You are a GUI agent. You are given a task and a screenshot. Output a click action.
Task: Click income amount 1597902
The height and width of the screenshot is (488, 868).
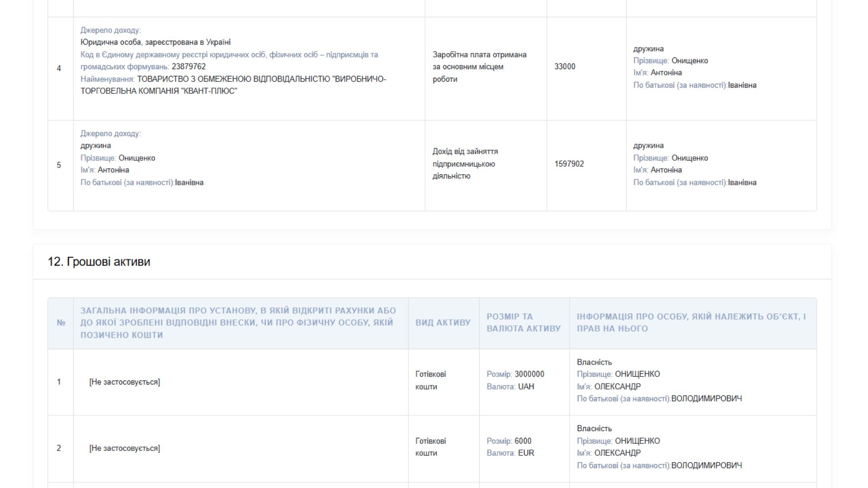[x=569, y=164]
